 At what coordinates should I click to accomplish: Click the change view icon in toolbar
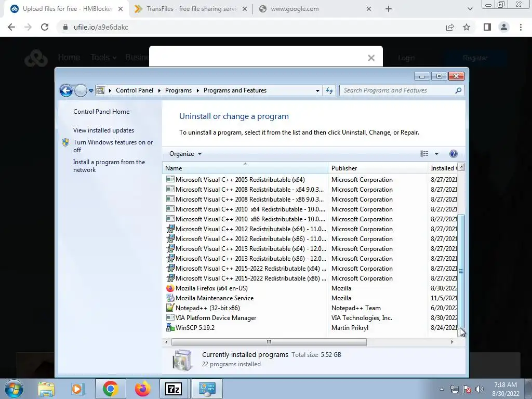pos(424,154)
